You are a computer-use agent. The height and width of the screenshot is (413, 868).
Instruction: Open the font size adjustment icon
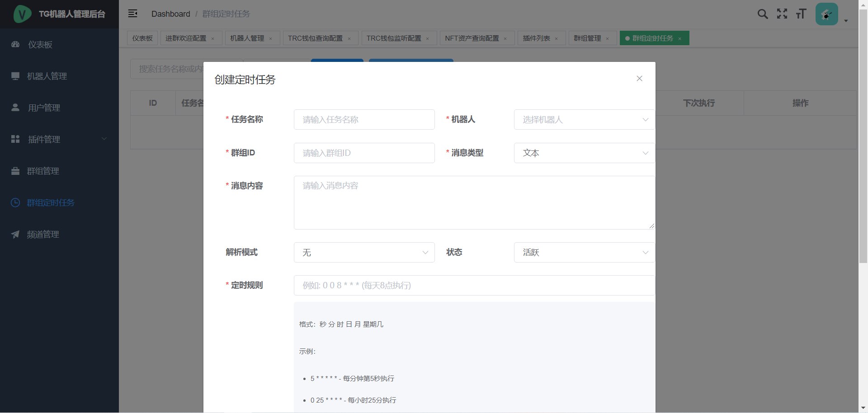[801, 14]
